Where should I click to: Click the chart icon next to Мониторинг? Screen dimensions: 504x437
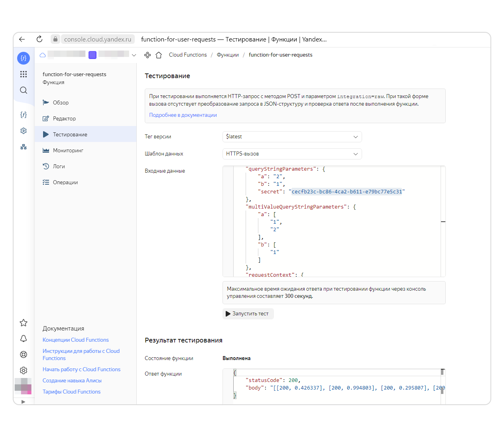(x=46, y=150)
